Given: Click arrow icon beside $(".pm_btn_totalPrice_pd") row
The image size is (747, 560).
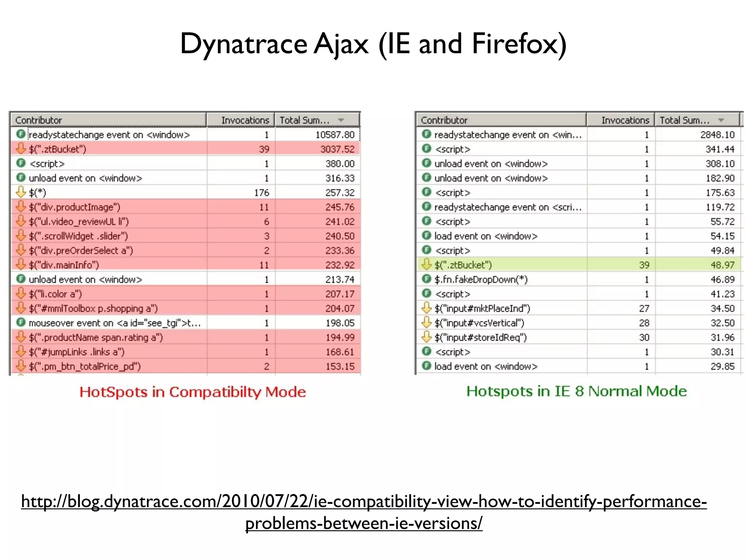Looking at the screenshot, I should point(21,366).
